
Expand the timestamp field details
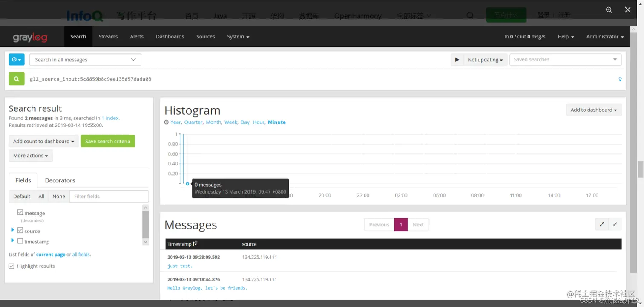pyautogui.click(x=13, y=240)
